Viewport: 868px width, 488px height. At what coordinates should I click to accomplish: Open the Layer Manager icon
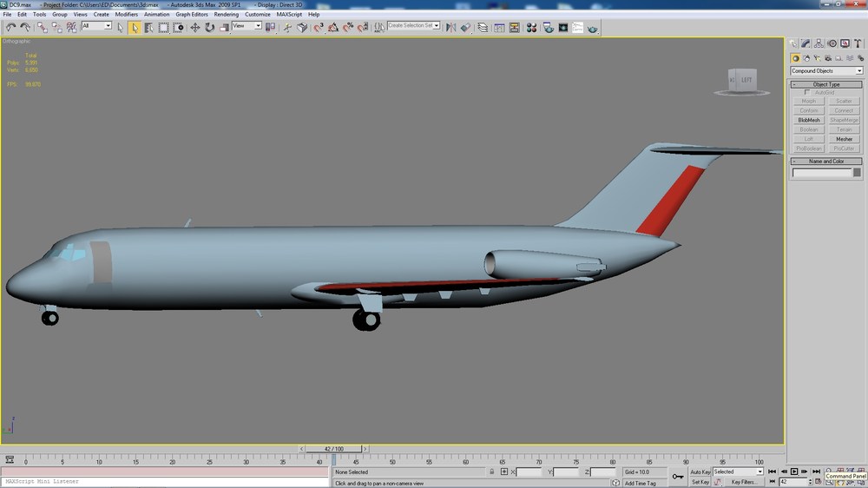pyautogui.click(x=483, y=27)
